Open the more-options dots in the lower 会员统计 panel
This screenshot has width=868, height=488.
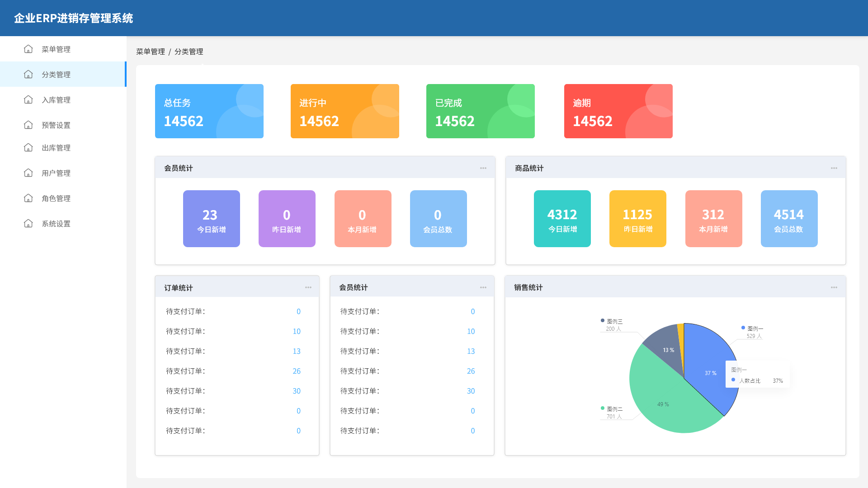coord(483,287)
